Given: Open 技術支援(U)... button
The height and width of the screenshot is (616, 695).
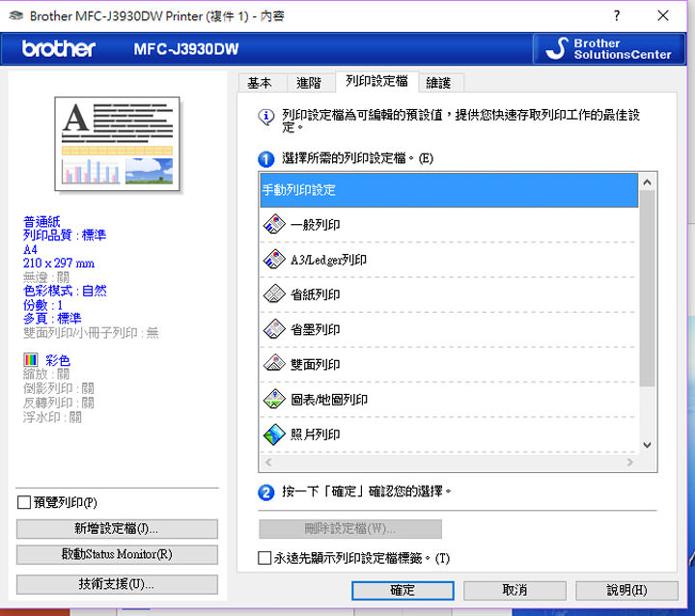Looking at the screenshot, I should 117,584.
